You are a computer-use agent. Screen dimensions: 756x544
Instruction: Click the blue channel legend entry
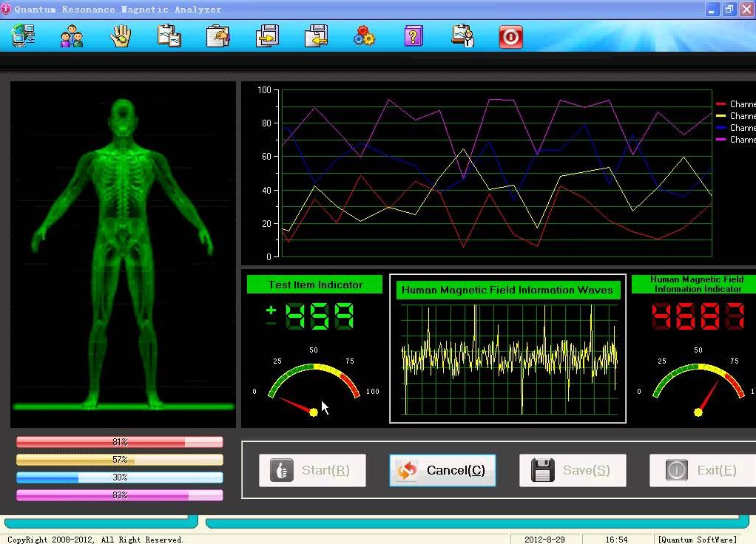[x=736, y=128]
